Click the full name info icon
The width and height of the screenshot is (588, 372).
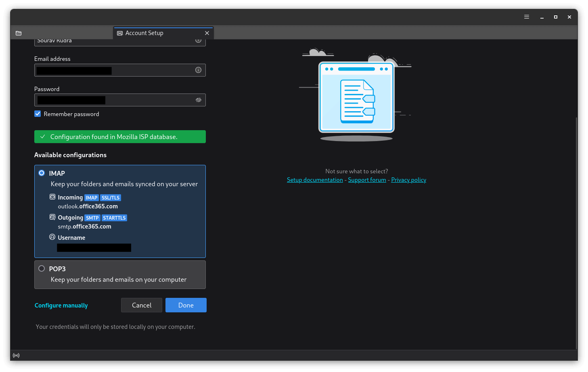(x=198, y=41)
